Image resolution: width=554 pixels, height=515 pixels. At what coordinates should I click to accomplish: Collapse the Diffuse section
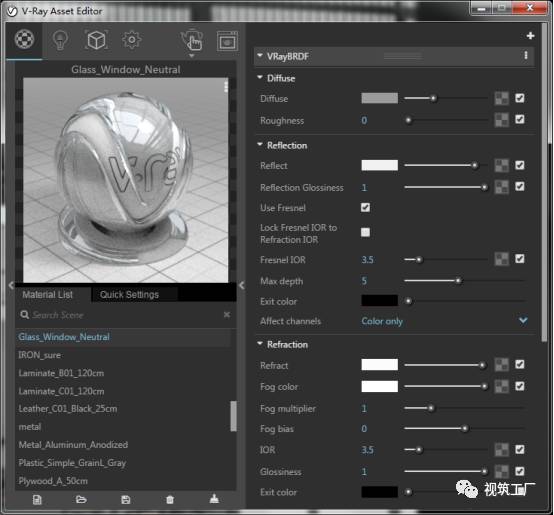[260, 77]
